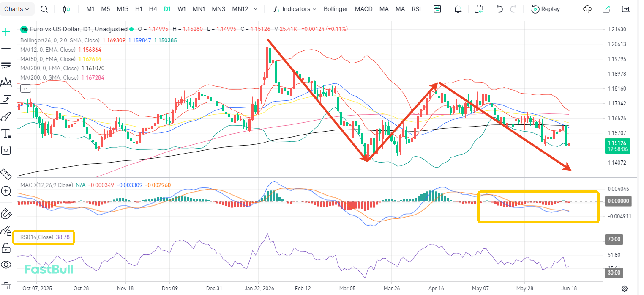Open the Charts dropdown
This screenshot has height=295, width=644.
click(x=17, y=9)
